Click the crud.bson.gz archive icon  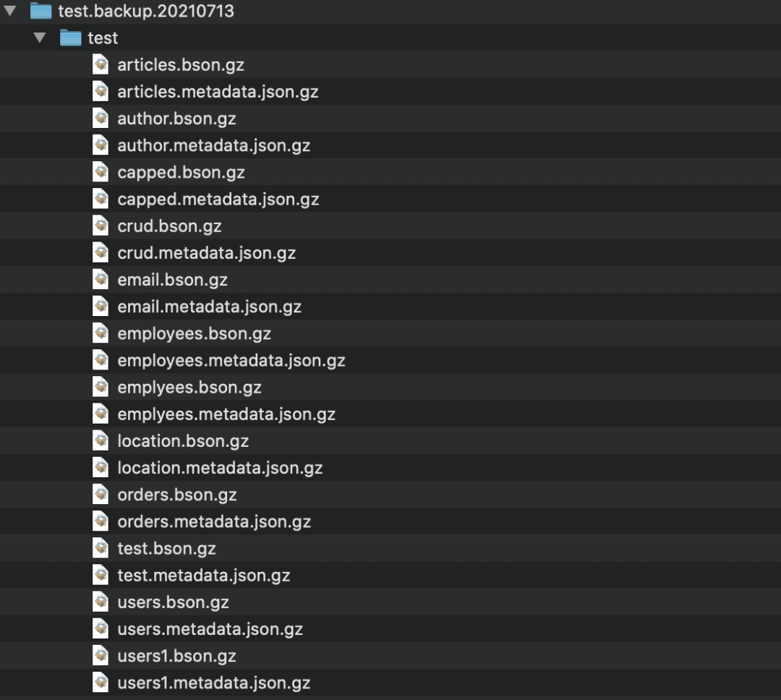pyautogui.click(x=101, y=226)
